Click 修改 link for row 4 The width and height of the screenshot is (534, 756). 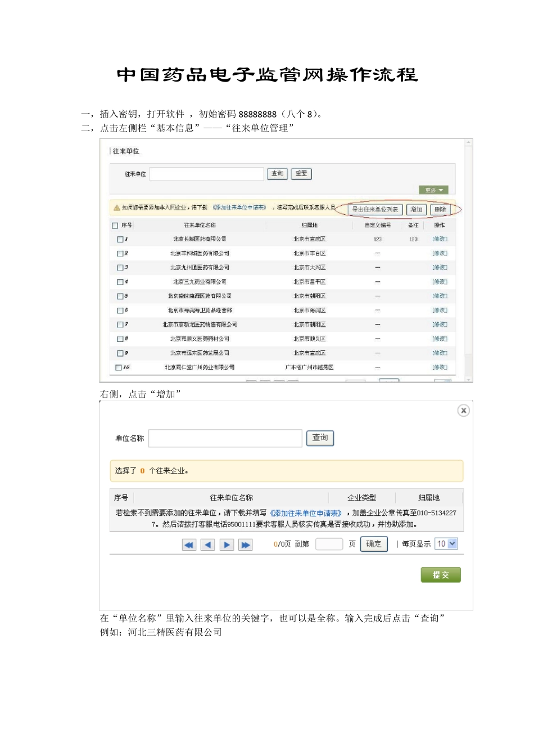pos(440,282)
